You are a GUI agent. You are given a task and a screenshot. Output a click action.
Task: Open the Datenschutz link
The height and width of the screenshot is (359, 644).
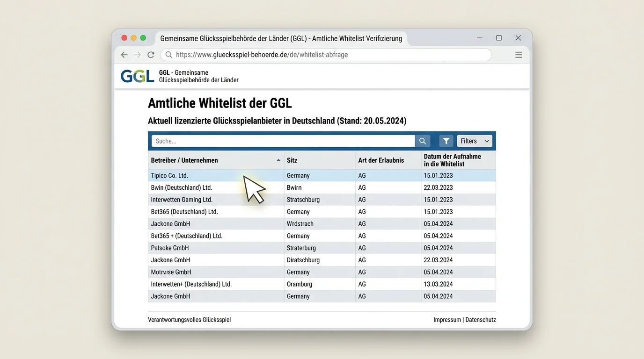click(x=481, y=320)
